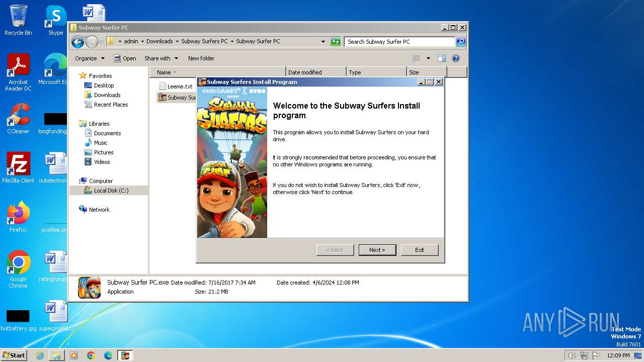Open Downloads in the navigation pane
Image resolution: width=644 pixels, height=362 pixels.
pyautogui.click(x=102, y=95)
